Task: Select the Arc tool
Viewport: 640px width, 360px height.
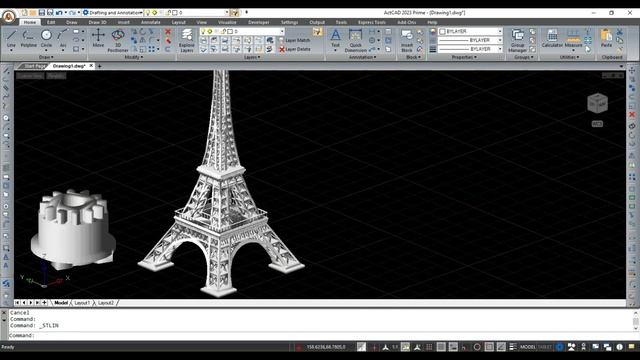Action: pyautogui.click(x=63, y=38)
